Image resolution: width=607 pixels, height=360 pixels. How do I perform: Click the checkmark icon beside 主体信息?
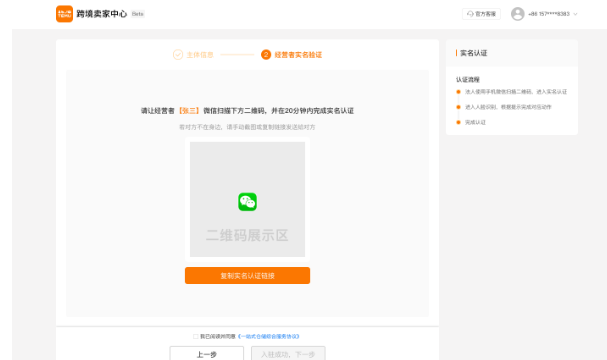pos(178,55)
